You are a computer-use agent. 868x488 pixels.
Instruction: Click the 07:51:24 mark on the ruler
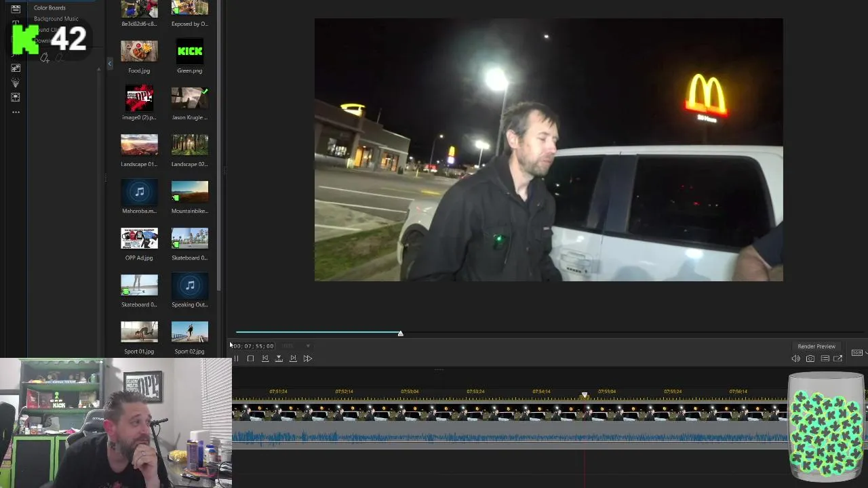coord(278,392)
